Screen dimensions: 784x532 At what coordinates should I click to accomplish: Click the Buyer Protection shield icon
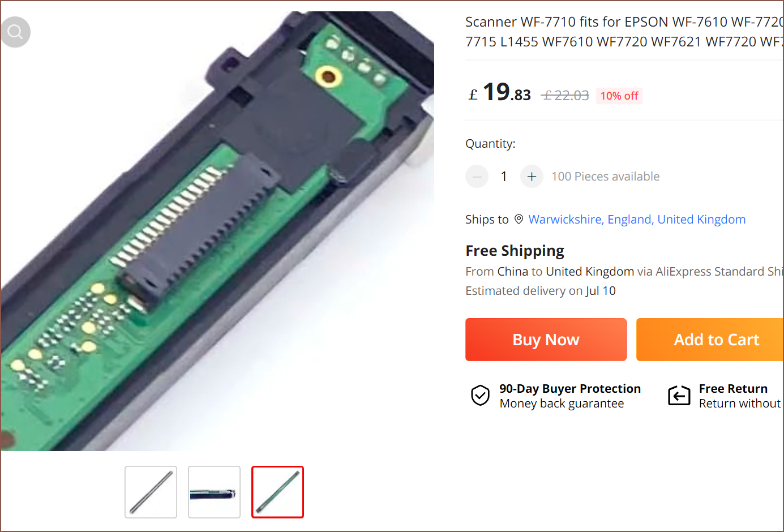[480, 396]
